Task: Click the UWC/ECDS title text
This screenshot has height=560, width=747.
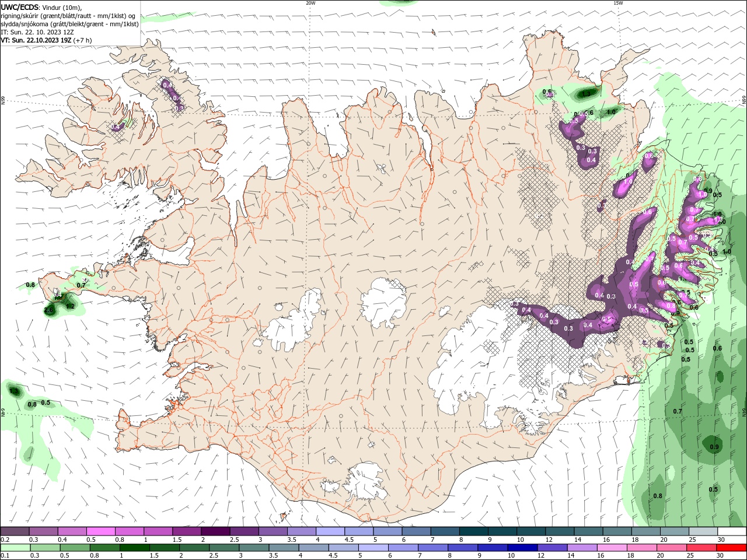Action: click(20, 7)
